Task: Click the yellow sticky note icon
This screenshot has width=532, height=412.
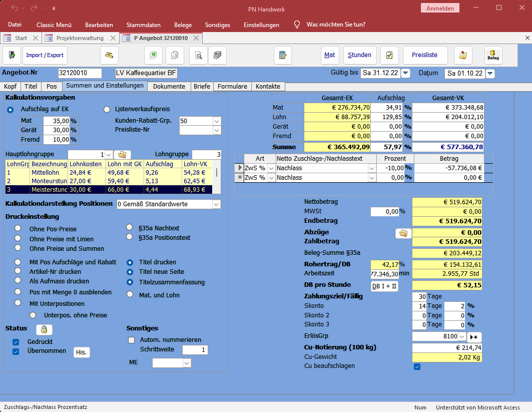Action: point(463,55)
